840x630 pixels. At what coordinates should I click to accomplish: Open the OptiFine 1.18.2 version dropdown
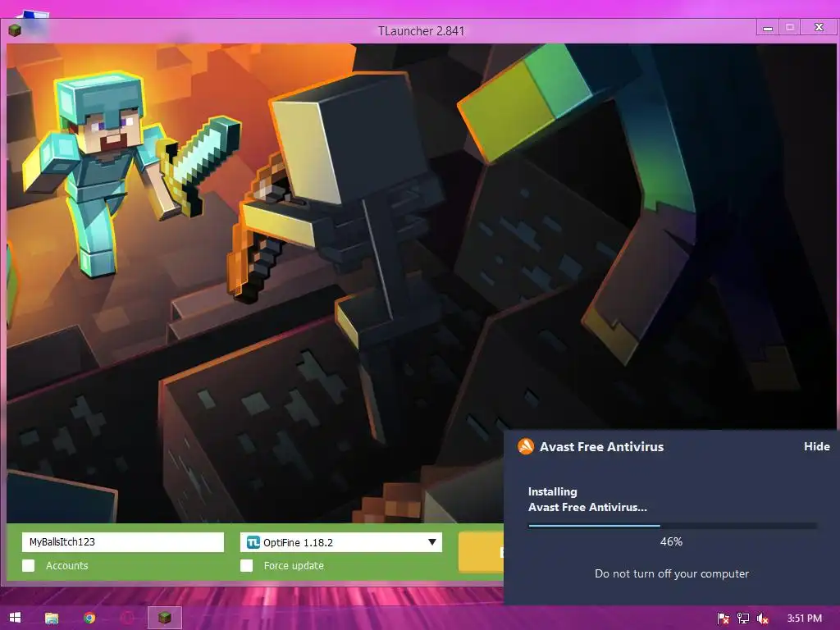point(341,542)
